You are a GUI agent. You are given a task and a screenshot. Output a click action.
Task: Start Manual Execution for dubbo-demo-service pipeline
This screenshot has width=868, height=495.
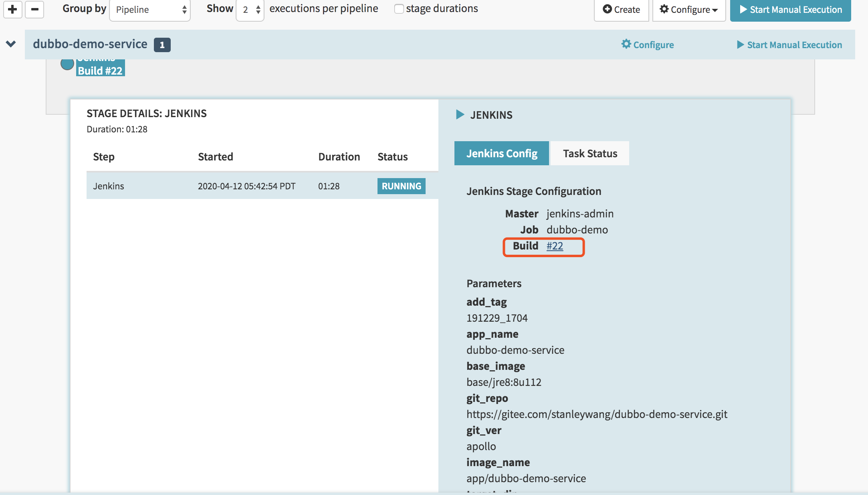789,45
